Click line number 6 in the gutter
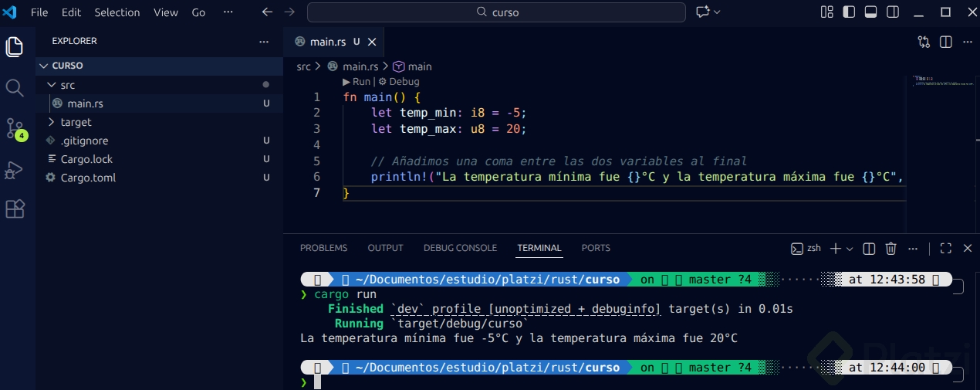Image resolution: width=980 pixels, height=390 pixels. [316, 177]
